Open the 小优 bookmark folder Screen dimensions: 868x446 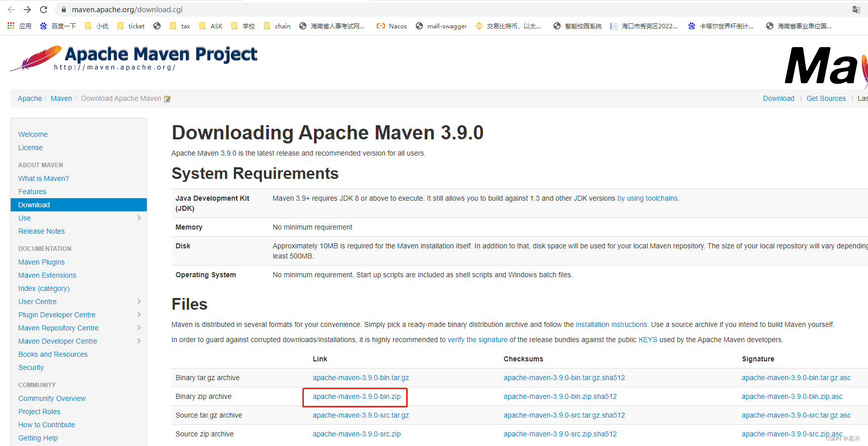pos(97,26)
